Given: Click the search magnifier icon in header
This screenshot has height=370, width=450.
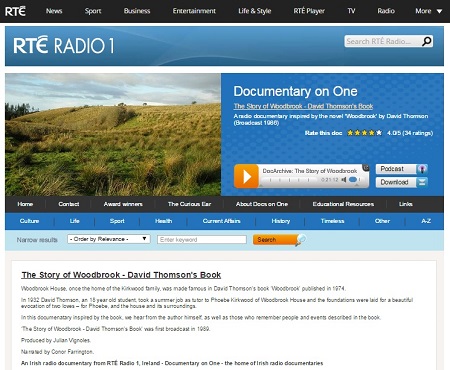Looking at the screenshot, I should pos(426,41).
